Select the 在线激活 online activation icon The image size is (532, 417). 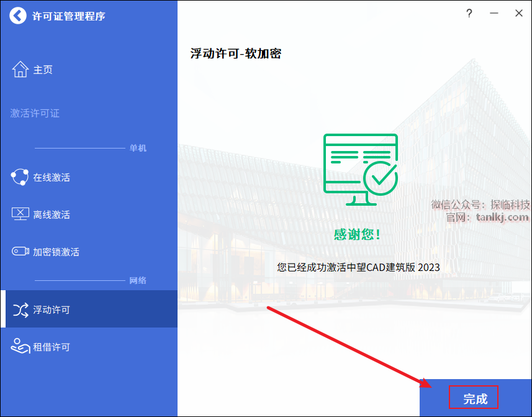20,177
